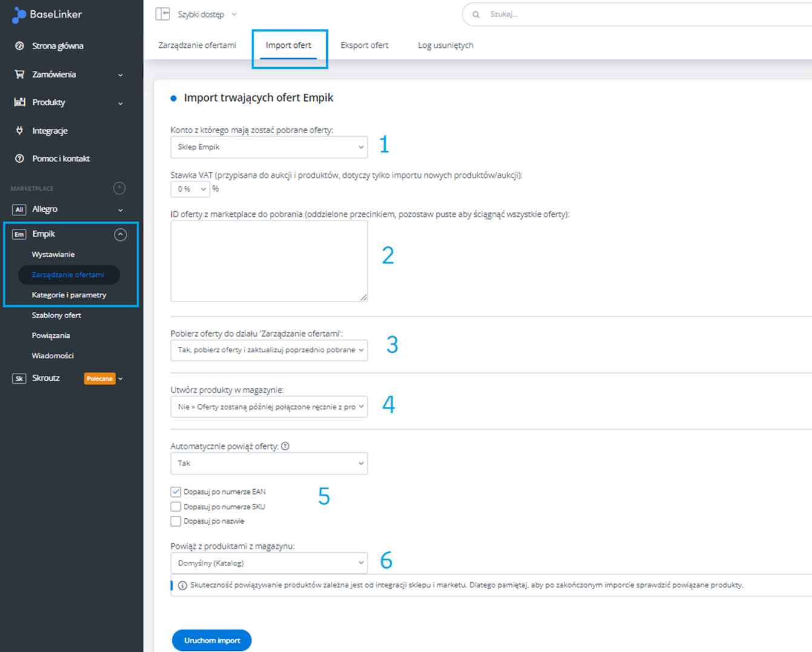The image size is (812, 652).
Task: Click help icon next to Automatycznie powiąż oferty
Action: pos(286,446)
